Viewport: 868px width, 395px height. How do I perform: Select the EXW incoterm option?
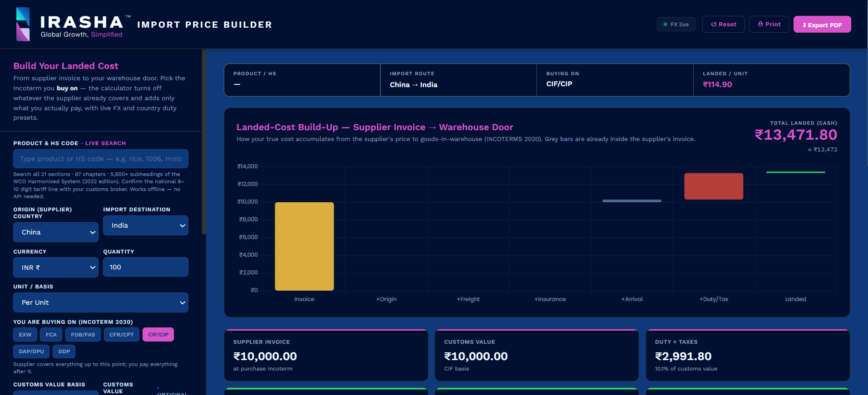click(x=25, y=335)
